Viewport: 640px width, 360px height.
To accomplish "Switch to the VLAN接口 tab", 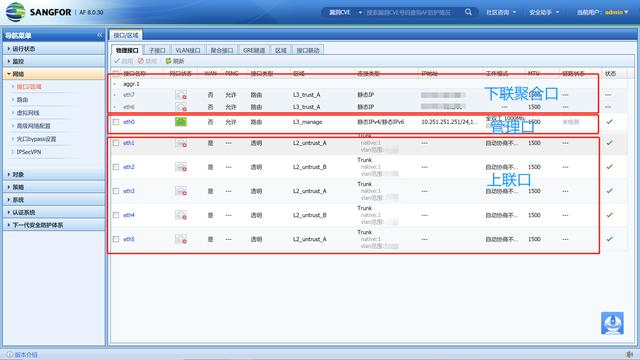I will click(188, 50).
